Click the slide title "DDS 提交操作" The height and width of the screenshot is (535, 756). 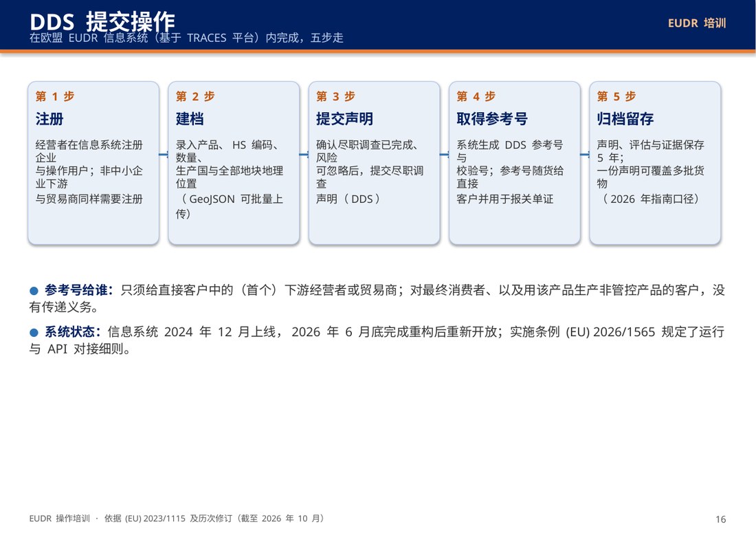tap(102, 21)
